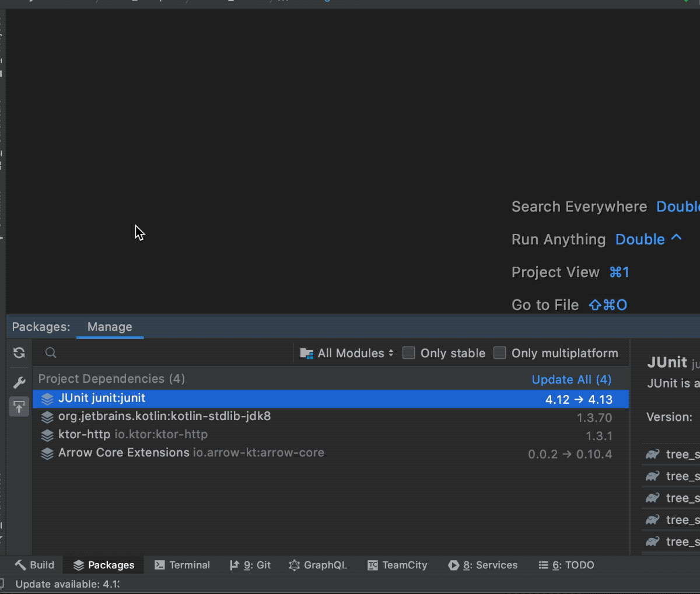The image size is (700, 594).
Task: Click the TODO list icon
Action: 543,565
